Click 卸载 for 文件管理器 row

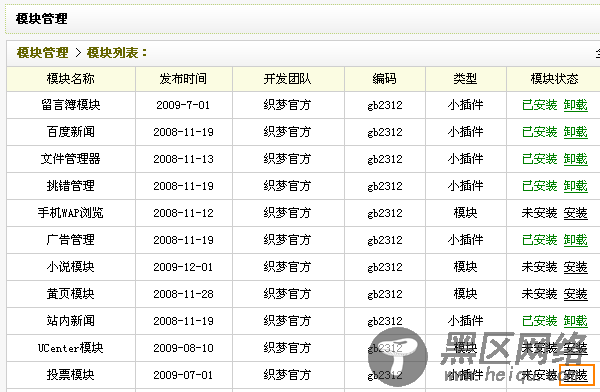click(x=576, y=159)
